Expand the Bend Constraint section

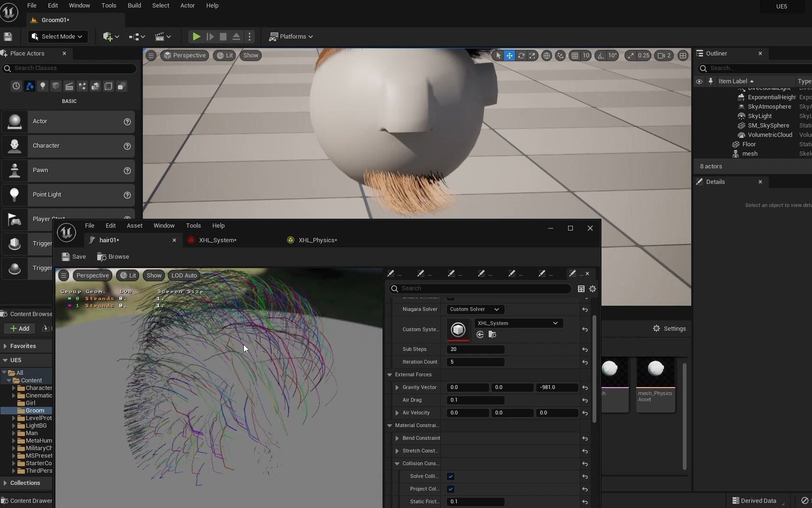(x=397, y=438)
